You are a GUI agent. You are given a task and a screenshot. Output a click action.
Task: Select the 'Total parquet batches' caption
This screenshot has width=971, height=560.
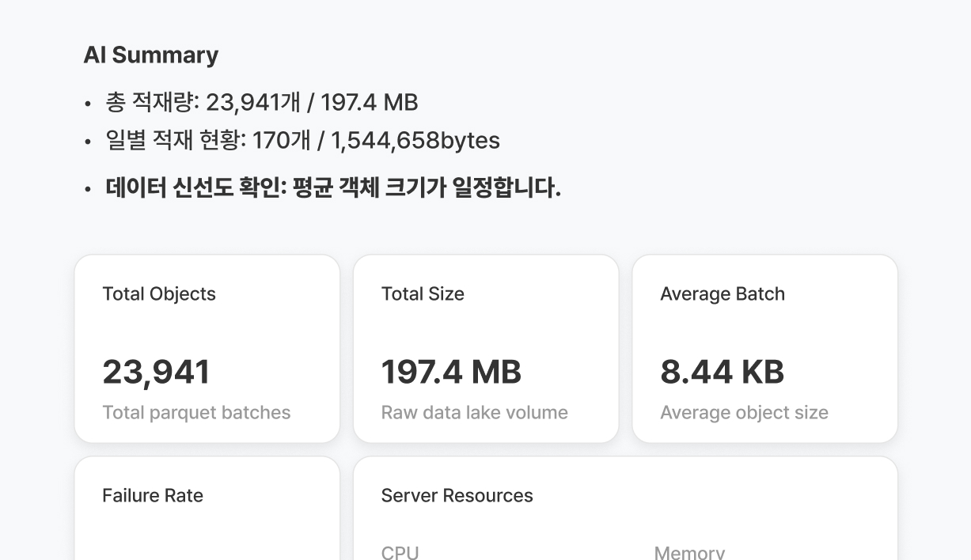[196, 413]
